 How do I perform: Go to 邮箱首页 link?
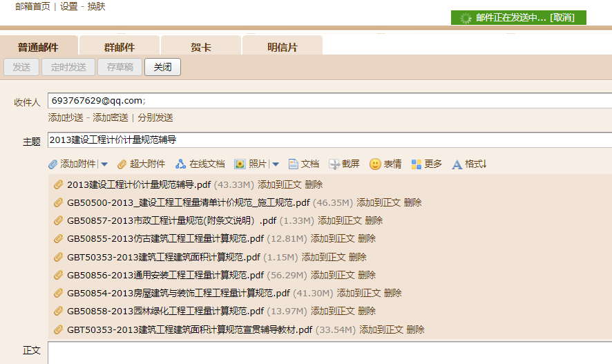tap(32, 6)
